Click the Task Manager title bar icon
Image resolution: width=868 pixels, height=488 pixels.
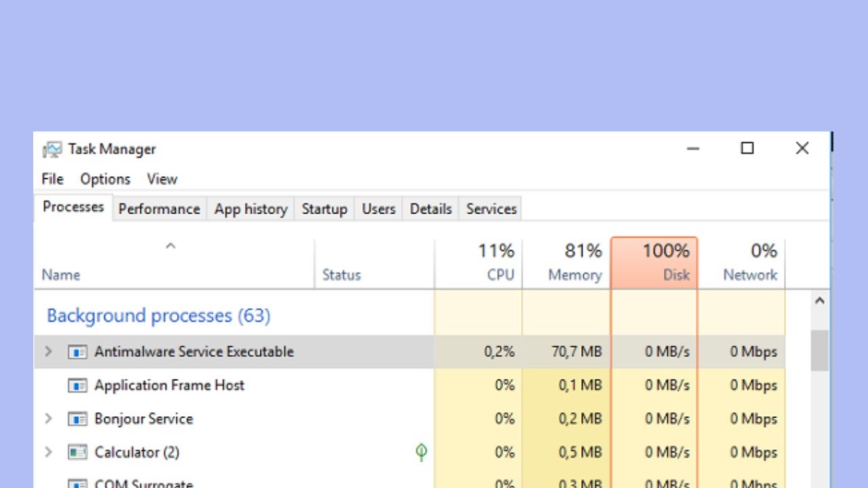[x=52, y=149]
